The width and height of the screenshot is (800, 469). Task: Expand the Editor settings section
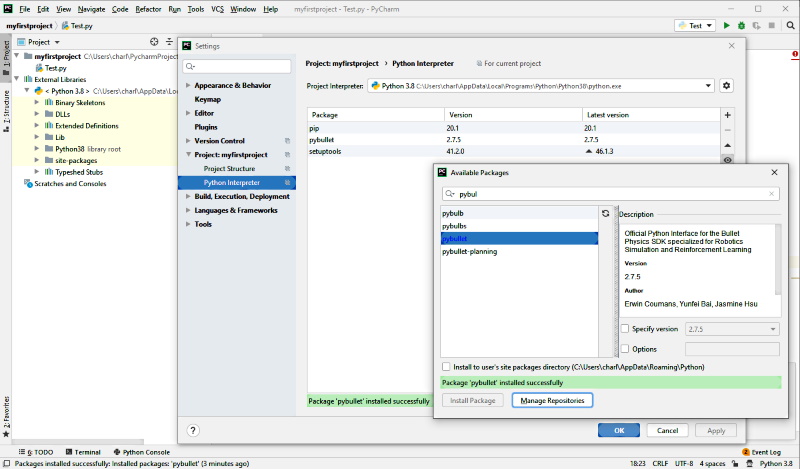click(188, 113)
